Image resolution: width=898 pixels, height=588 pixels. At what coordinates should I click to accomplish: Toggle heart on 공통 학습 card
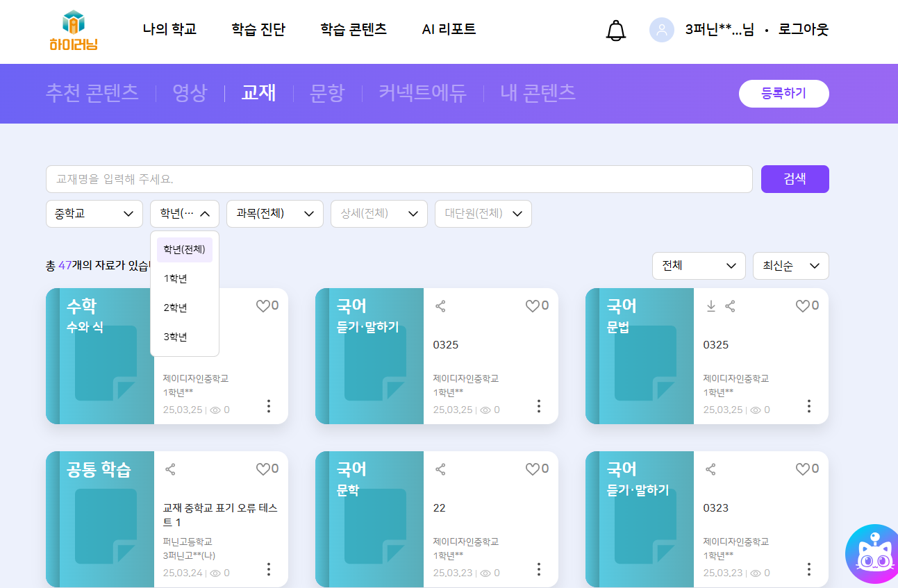(x=263, y=469)
